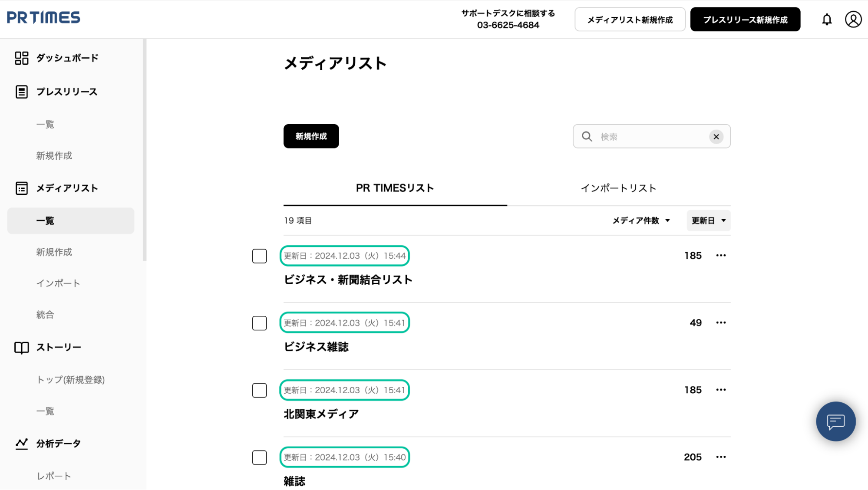Click the support chat bubble icon

pos(835,421)
